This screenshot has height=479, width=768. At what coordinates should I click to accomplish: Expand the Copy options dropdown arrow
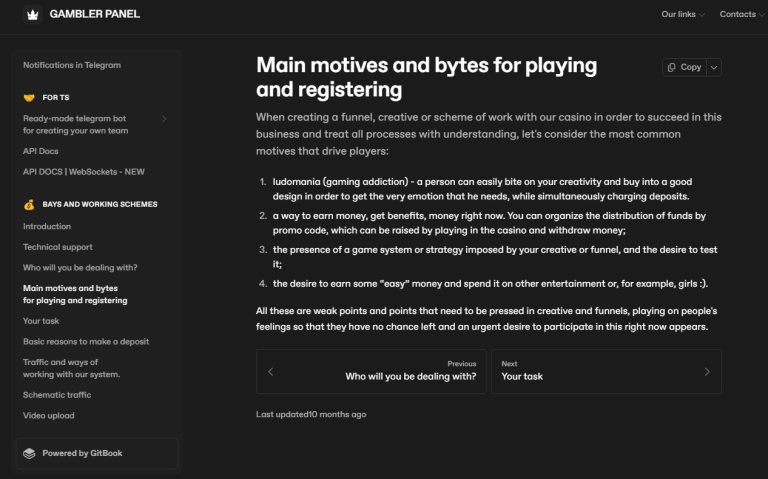point(714,67)
